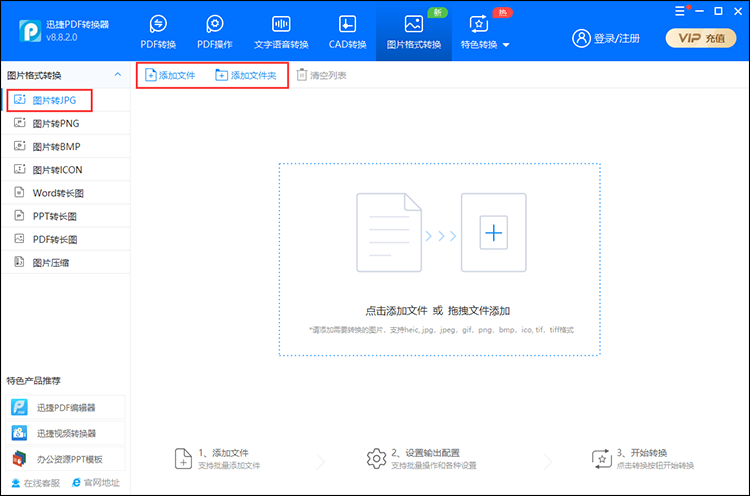Open 在线客服 online support
This screenshot has height=496, width=750.
pos(35,483)
